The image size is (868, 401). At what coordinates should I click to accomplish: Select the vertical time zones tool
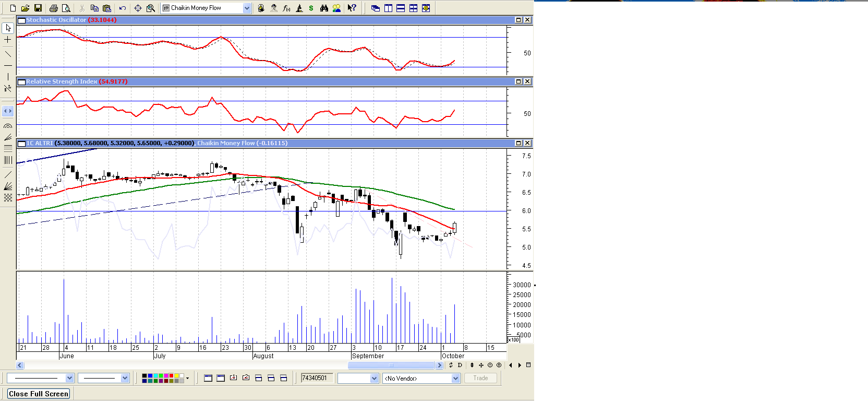(x=8, y=160)
